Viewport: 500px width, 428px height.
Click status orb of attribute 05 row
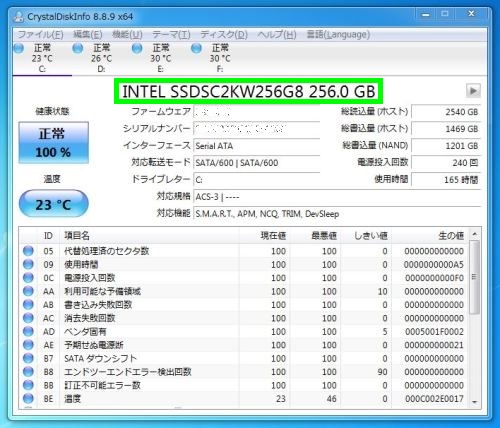click(28, 251)
